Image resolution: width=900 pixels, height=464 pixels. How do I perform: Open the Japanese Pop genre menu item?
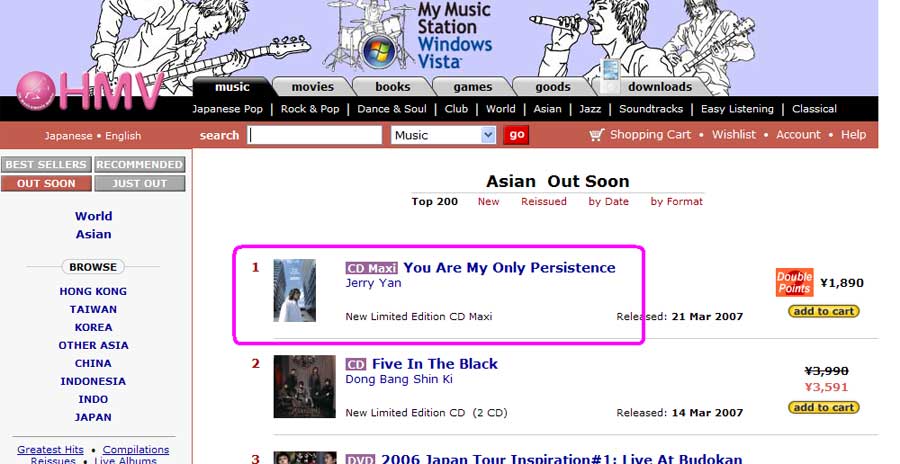pos(227,109)
